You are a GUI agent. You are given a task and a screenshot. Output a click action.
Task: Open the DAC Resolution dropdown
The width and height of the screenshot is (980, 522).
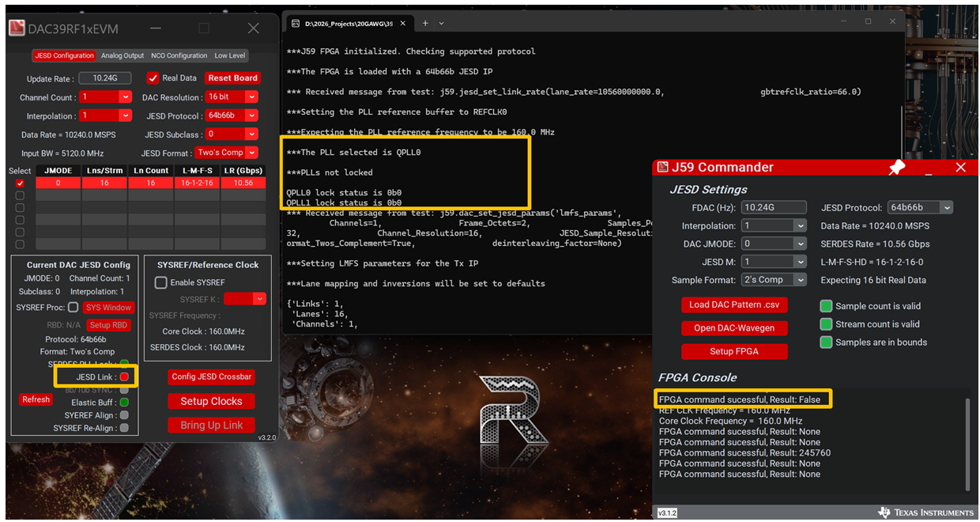click(251, 97)
